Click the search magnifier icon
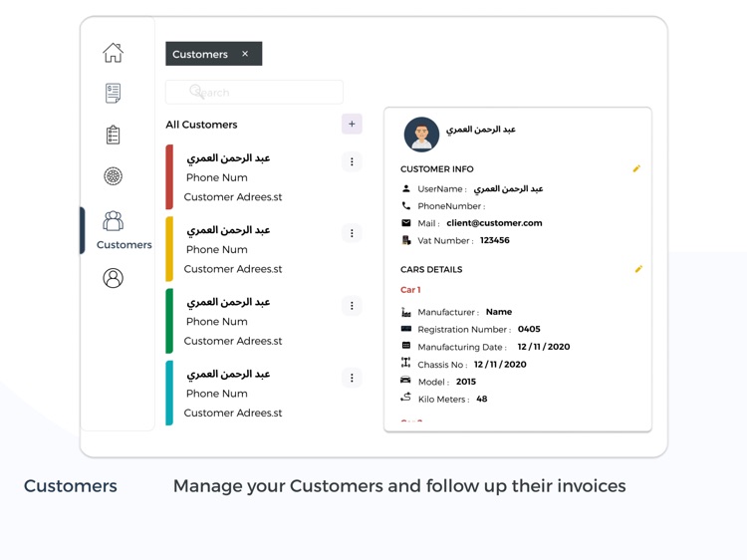This screenshot has height=560, width=747. pyautogui.click(x=196, y=91)
